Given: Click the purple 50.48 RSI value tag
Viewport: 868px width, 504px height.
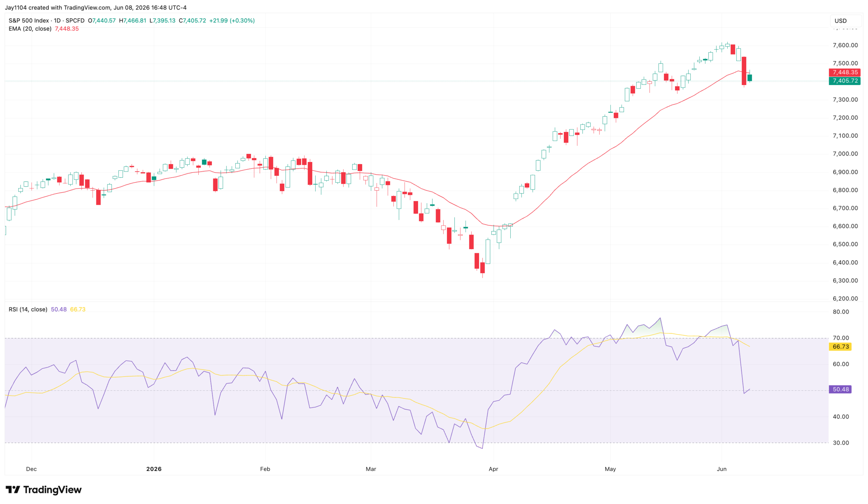Looking at the screenshot, I should point(840,389).
